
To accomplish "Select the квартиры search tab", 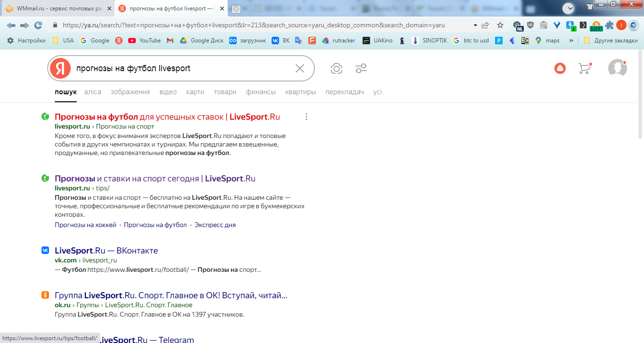I will [x=301, y=92].
